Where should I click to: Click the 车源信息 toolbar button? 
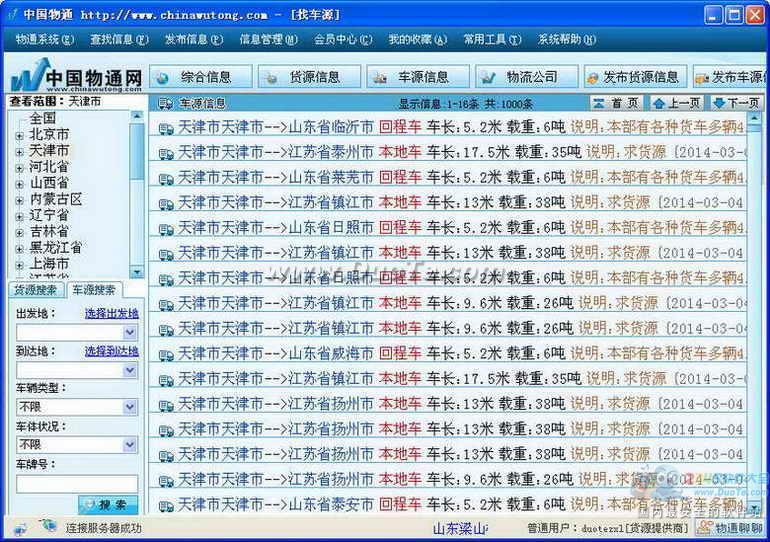[x=418, y=77]
